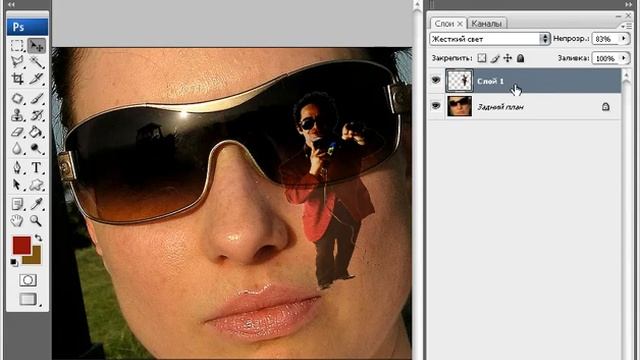Close the Слои tab

tap(460, 24)
